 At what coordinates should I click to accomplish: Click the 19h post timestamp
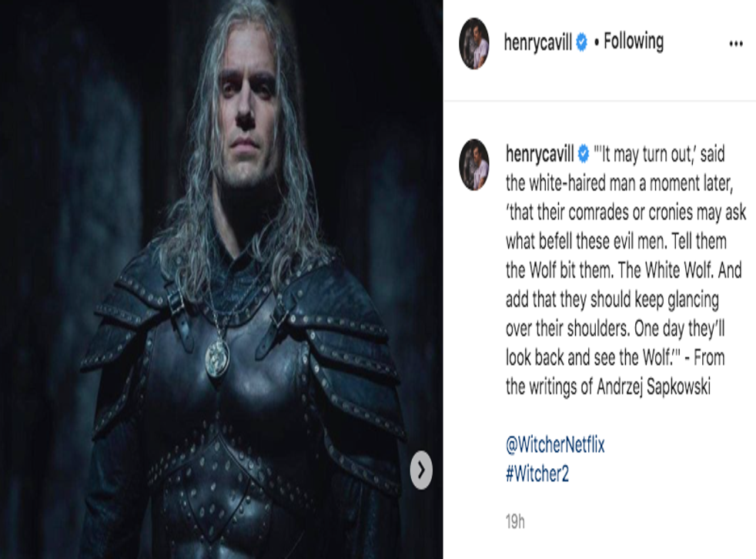coord(515,521)
